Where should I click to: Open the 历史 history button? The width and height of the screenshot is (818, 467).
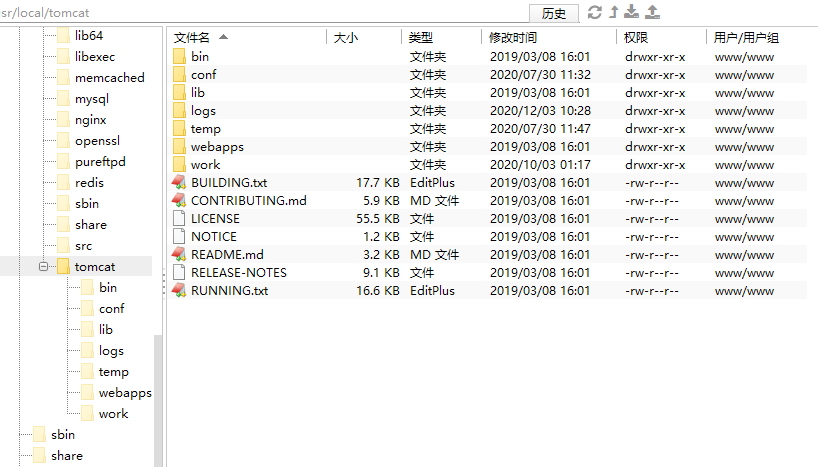[554, 13]
